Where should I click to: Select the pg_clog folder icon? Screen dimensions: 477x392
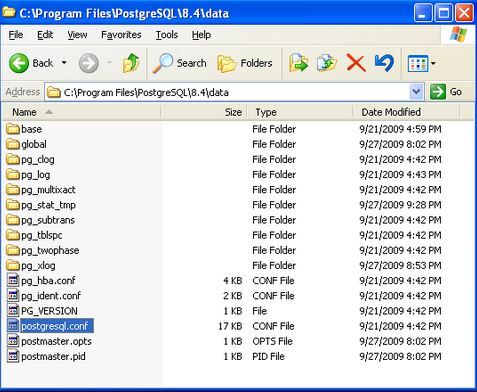click(x=13, y=159)
